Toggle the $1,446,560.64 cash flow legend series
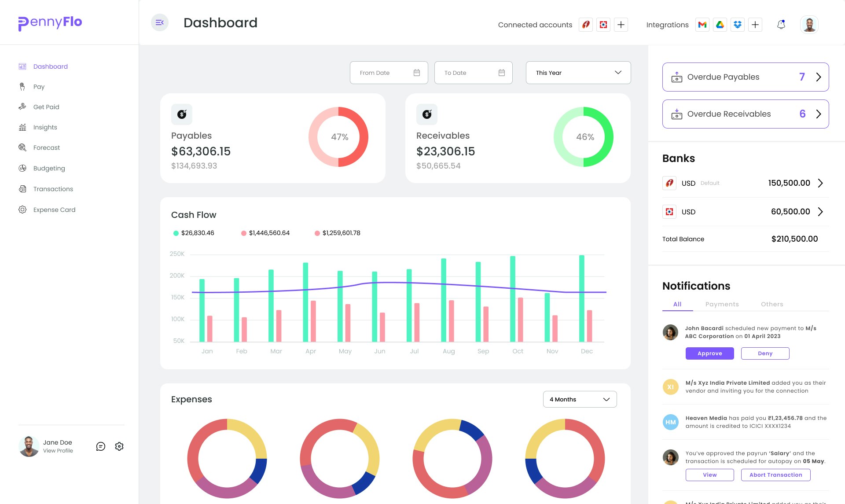This screenshot has width=845, height=504. 265,233
